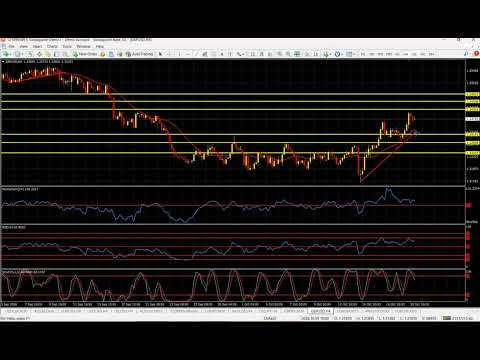The width and height of the screenshot is (480, 360).
Task: Switch chart to Candlesticks icon
Action: 261,54
